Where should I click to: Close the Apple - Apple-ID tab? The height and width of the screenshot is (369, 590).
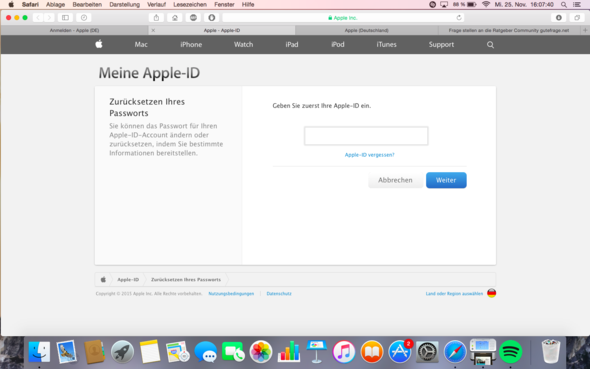[x=153, y=30]
